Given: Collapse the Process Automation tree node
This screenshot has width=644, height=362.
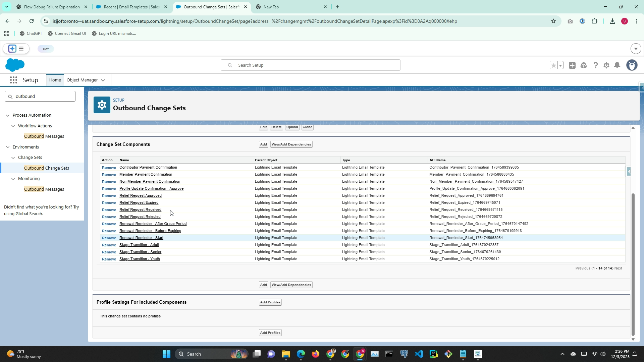Looking at the screenshot, I should tap(8, 115).
